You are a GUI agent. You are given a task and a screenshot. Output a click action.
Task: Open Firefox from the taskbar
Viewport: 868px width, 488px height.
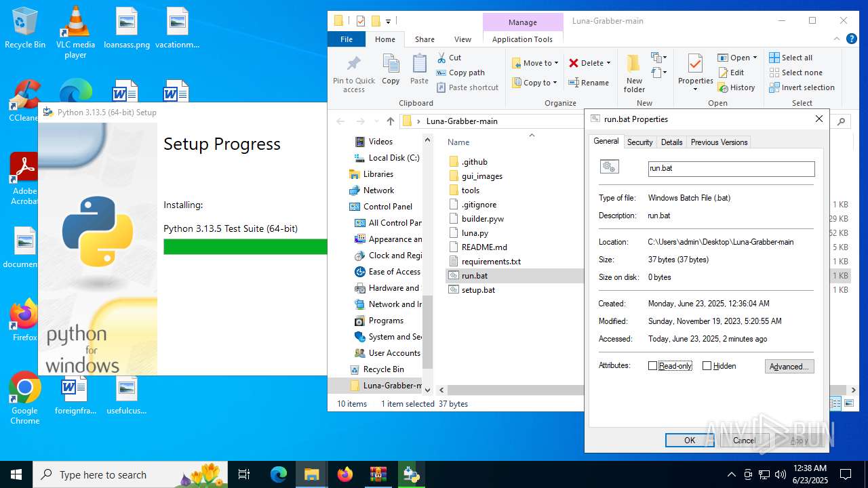point(345,474)
